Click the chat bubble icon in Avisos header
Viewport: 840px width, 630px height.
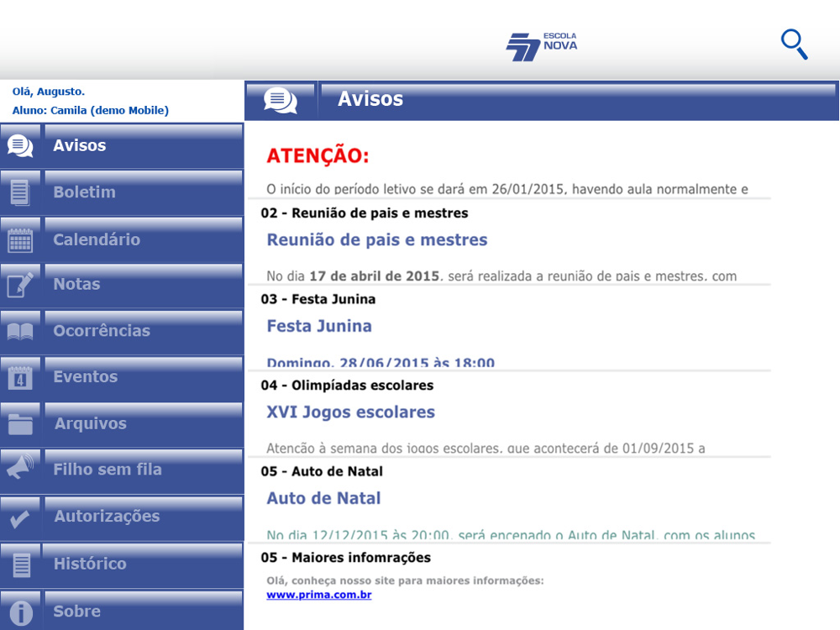pyautogui.click(x=281, y=100)
